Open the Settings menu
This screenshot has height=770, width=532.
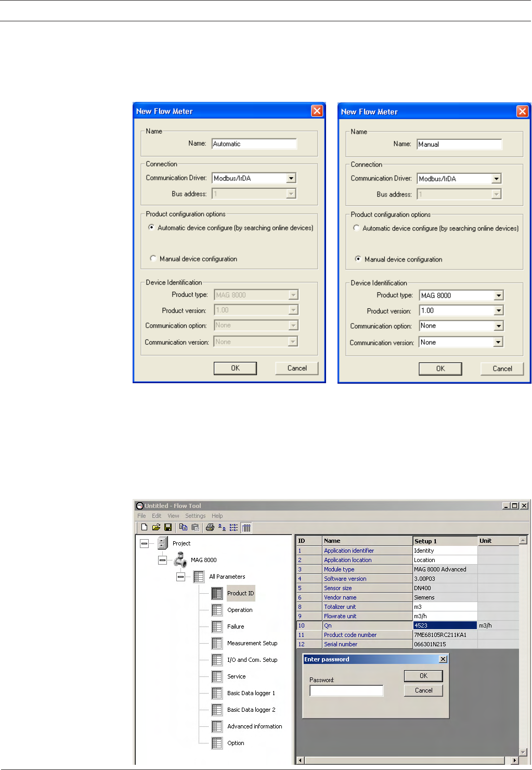coord(196,516)
